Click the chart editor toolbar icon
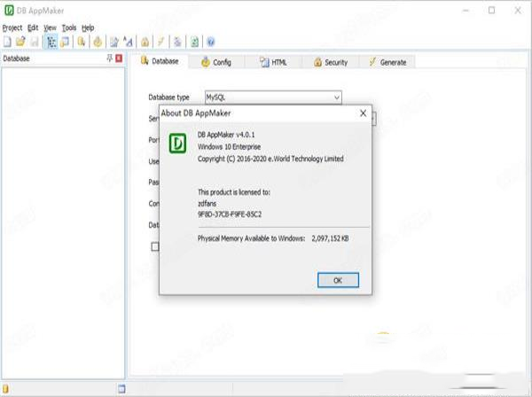 pyautogui.click(x=114, y=42)
